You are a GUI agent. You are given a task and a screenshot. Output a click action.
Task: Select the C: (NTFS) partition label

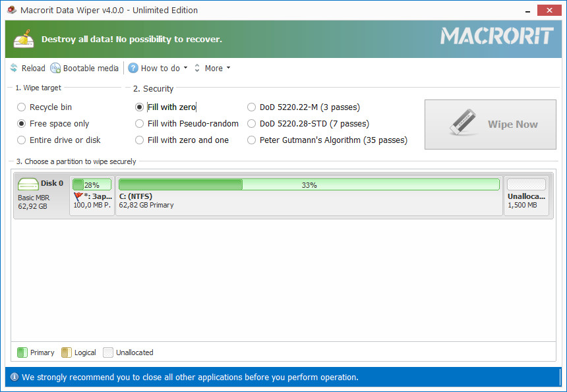[x=136, y=196]
